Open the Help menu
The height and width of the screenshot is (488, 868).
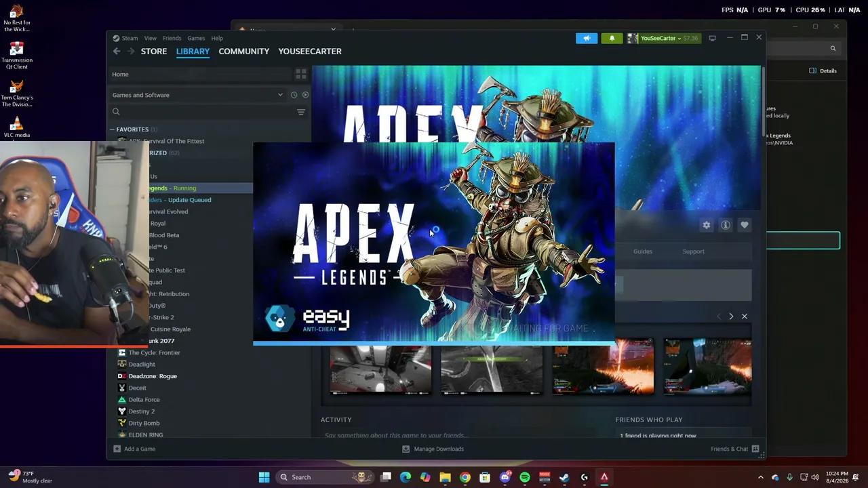pyautogui.click(x=217, y=38)
